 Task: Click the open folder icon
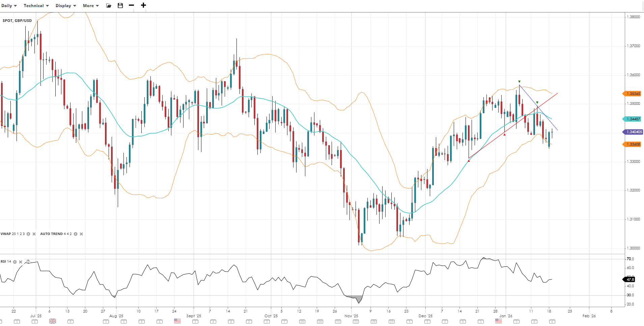coord(109,6)
